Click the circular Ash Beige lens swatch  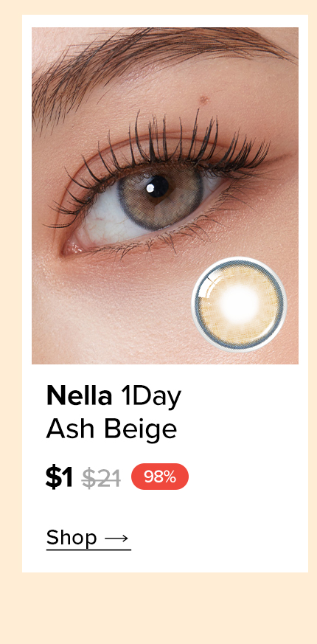(240, 305)
